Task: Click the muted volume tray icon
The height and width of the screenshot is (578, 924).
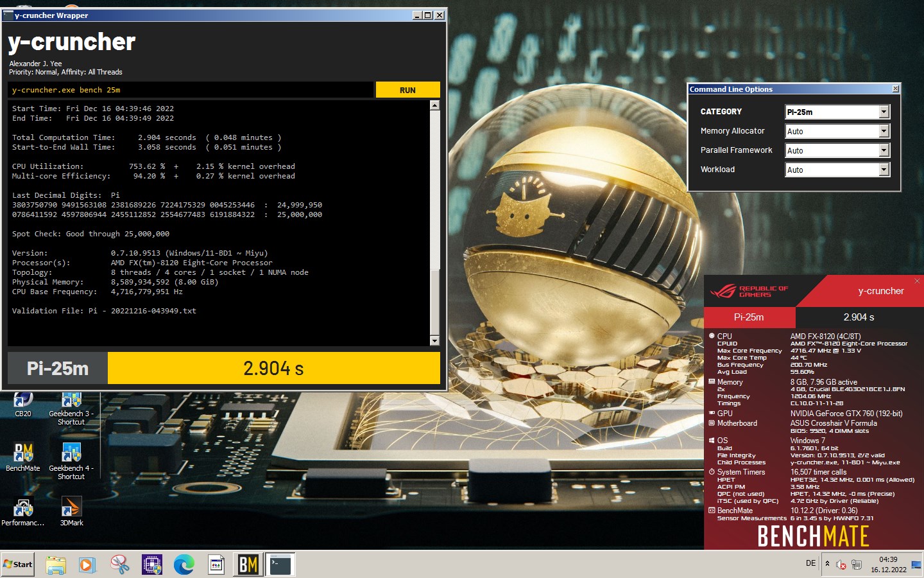Action: tap(841, 565)
